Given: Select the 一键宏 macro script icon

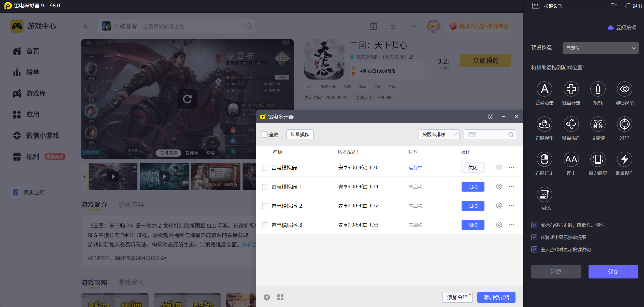Looking at the screenshot, I should (544, 195).
